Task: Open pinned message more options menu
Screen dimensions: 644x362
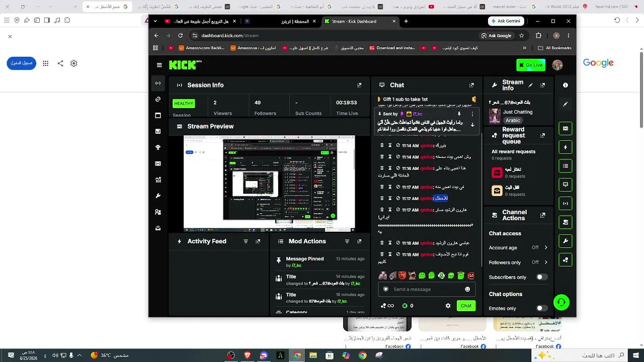Action: pos(472,114)
